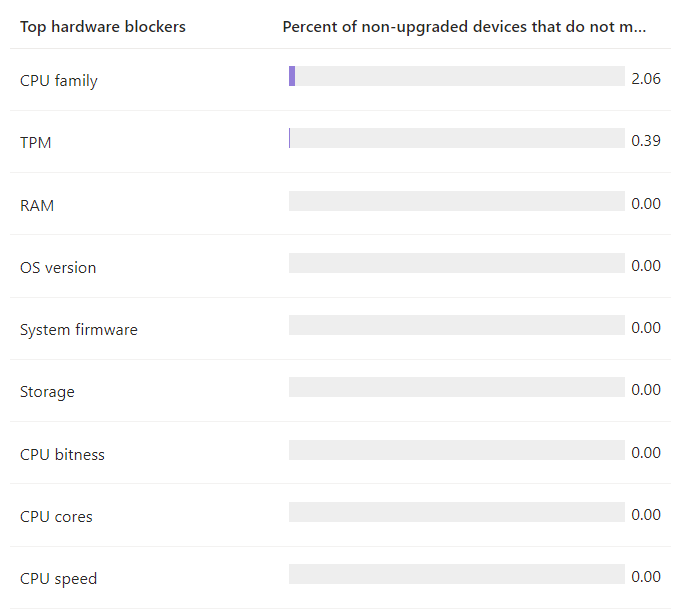Image resolution: width=687 pixels, height=614 pixels.
Task: Click the OS version progress bar
Action: (457, 263)
